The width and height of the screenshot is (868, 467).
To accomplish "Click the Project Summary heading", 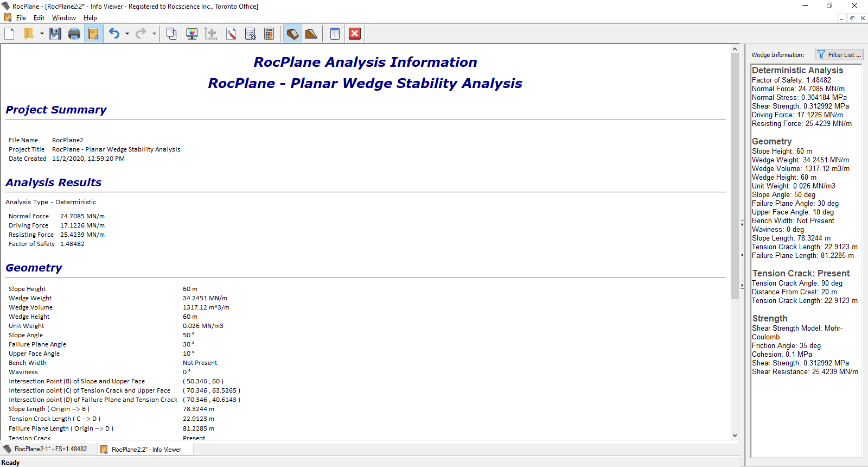I will click(56, 110).
